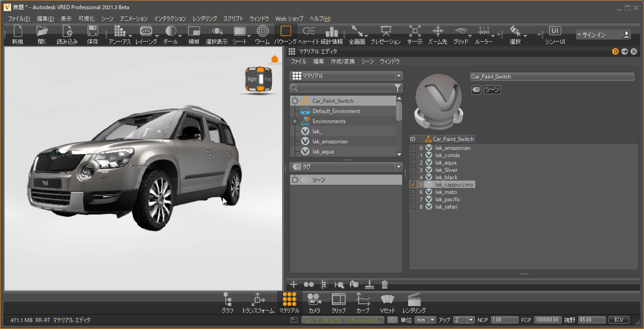Viewport: 644px width, 329px height.
Task: Open the タグ dropdown
Action: 346,167
